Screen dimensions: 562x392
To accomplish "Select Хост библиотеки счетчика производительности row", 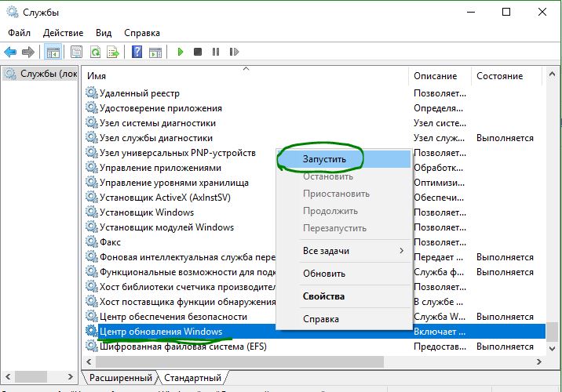I will (x=188, y=287).
